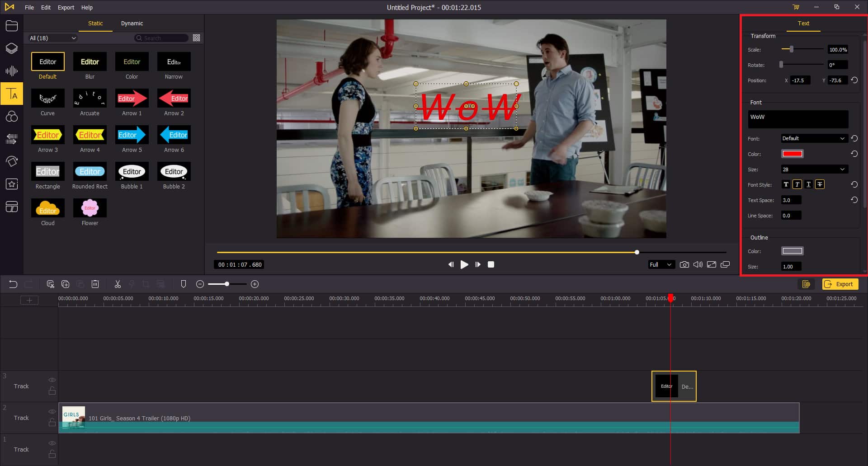Zoom in the timeline with plus icon

[x=255, y=284]
